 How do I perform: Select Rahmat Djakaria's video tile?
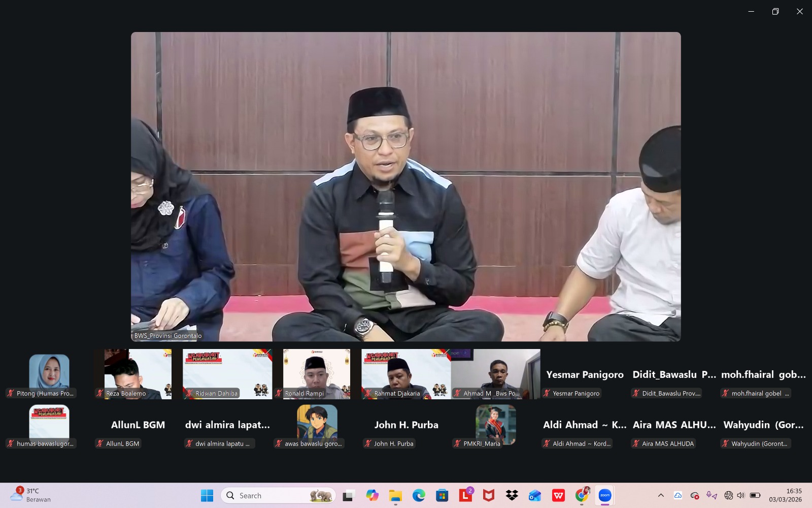point(406,374)
